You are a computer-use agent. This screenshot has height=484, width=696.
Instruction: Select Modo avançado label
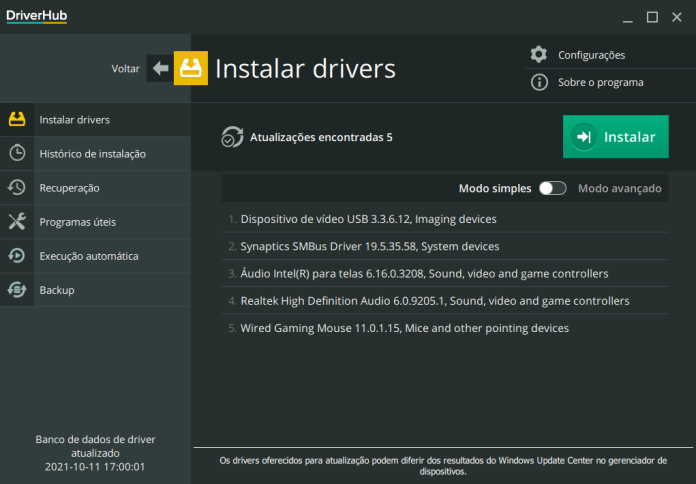pyautogui.click(x=620, y=188)
